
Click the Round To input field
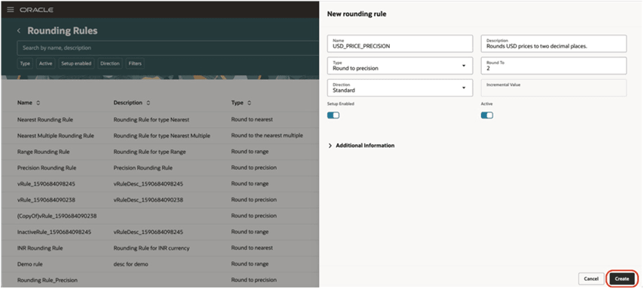554,66
